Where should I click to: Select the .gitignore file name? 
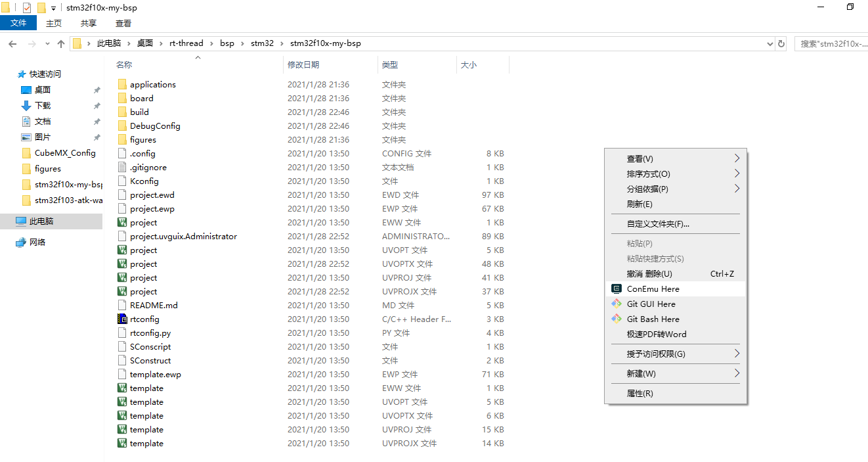[148, 167]
